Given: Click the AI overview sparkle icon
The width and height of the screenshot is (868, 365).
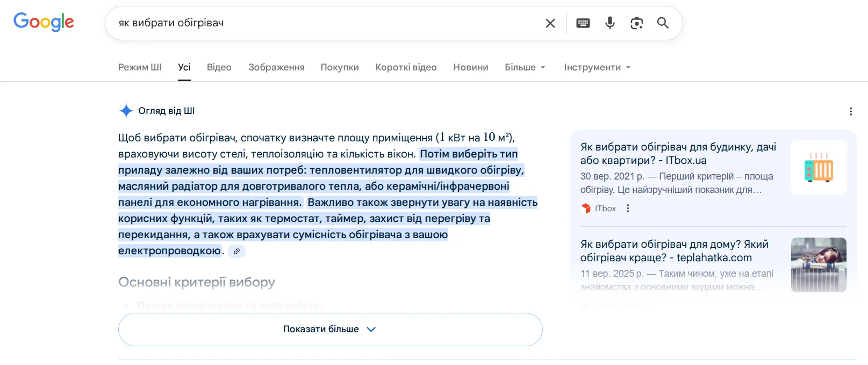Looking at the screenshot, I should click(x=126, y=111).
